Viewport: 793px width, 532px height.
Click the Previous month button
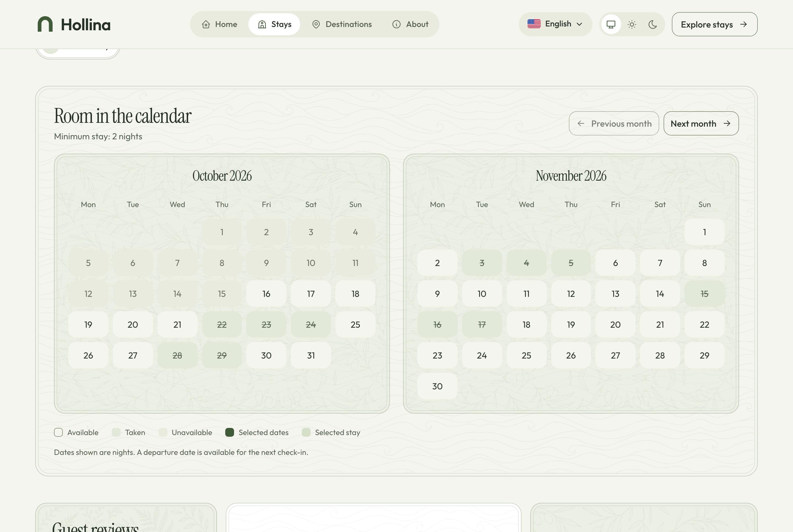(613, 123)
